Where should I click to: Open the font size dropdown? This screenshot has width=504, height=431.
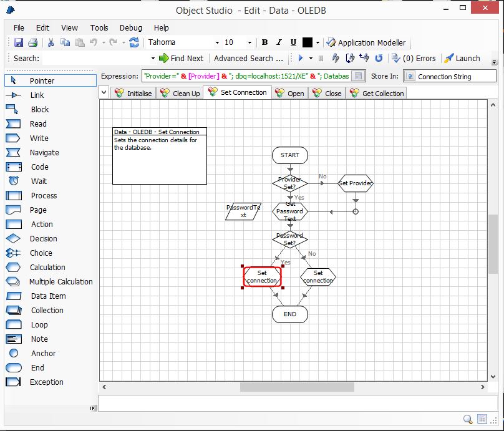250,43
